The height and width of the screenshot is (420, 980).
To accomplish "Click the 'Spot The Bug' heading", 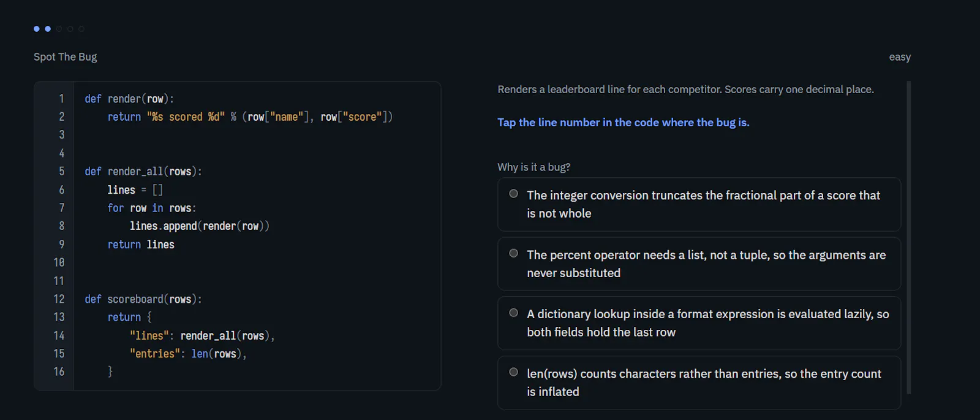I will point(65,57).
